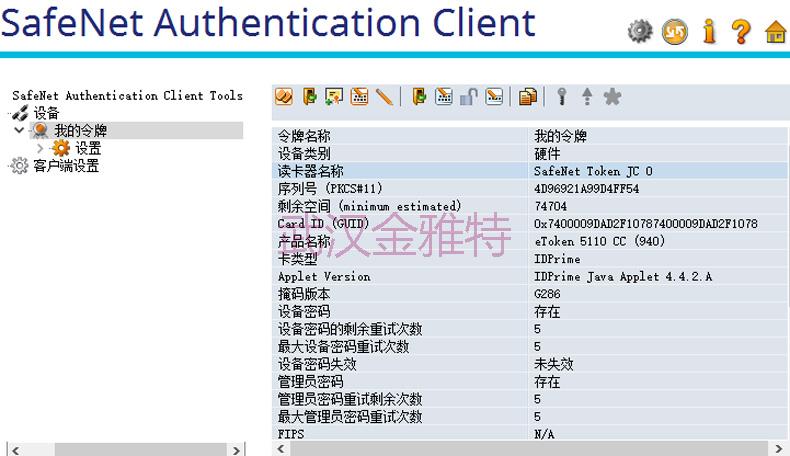Click value 'SafeNet Token JC 0'
Image resolution: width=790 pixels, height=456 pixels.
point(593,171)
